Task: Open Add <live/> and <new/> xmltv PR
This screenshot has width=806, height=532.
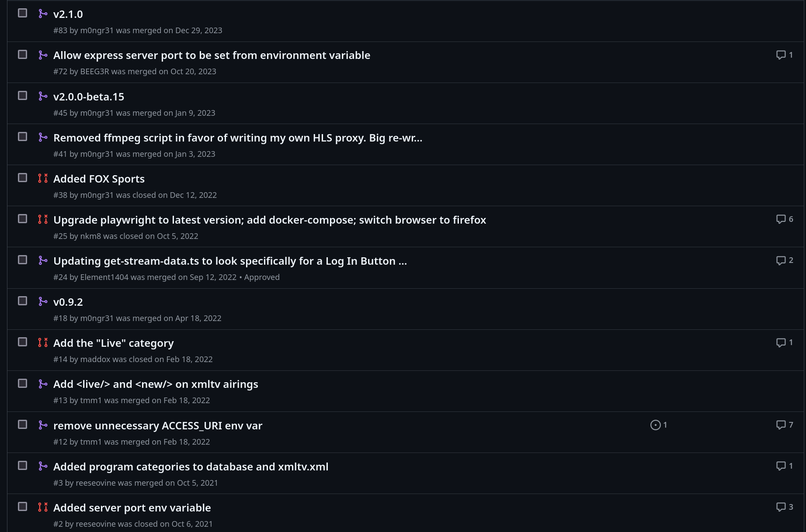Action: [x=156, y=384]
